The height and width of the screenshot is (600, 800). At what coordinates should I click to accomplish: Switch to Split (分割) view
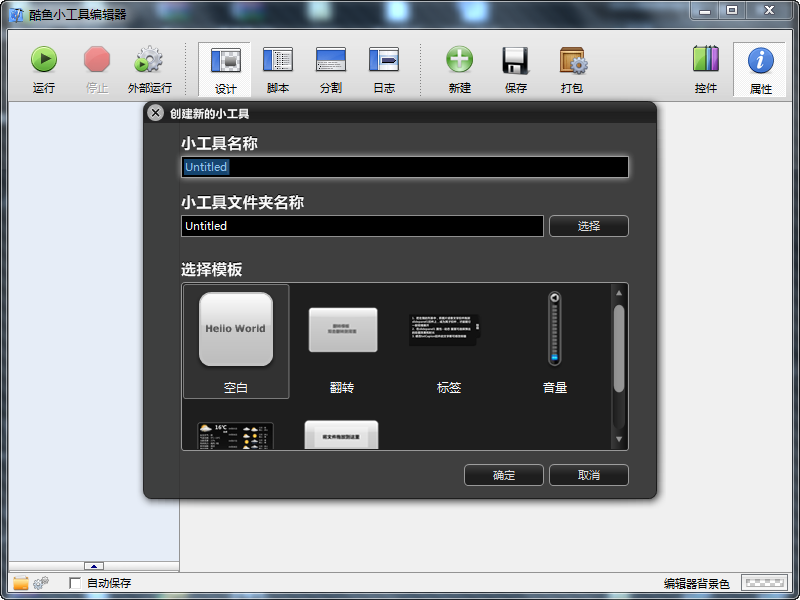(x=331, y=60)
